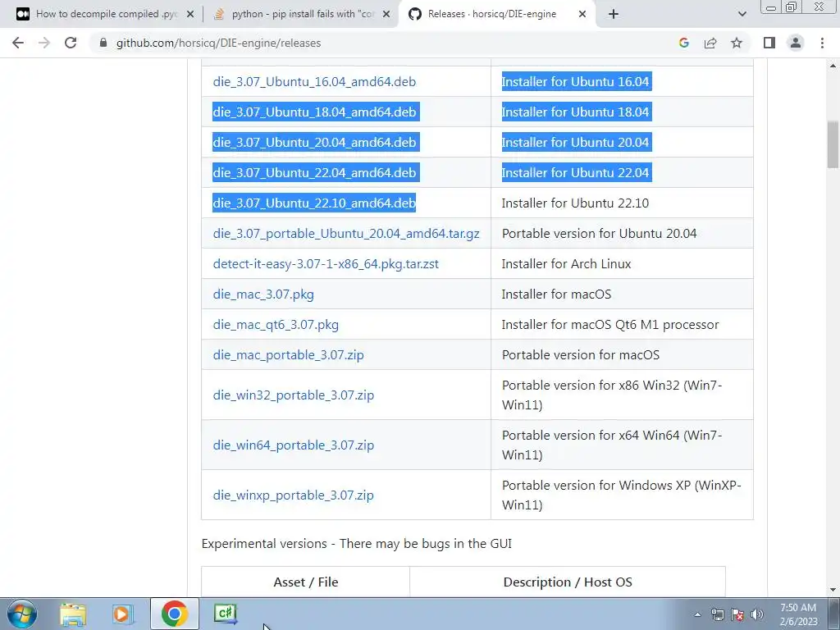Click the scrollbar up arrow
Image resolution: width=840 pixels, height=630 pixels.
pos(833,66)
